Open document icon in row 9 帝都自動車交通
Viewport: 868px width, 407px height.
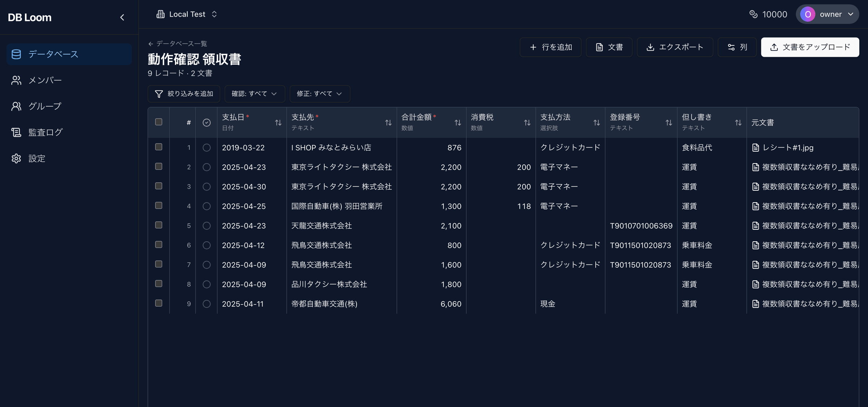(x=756, y=304)
